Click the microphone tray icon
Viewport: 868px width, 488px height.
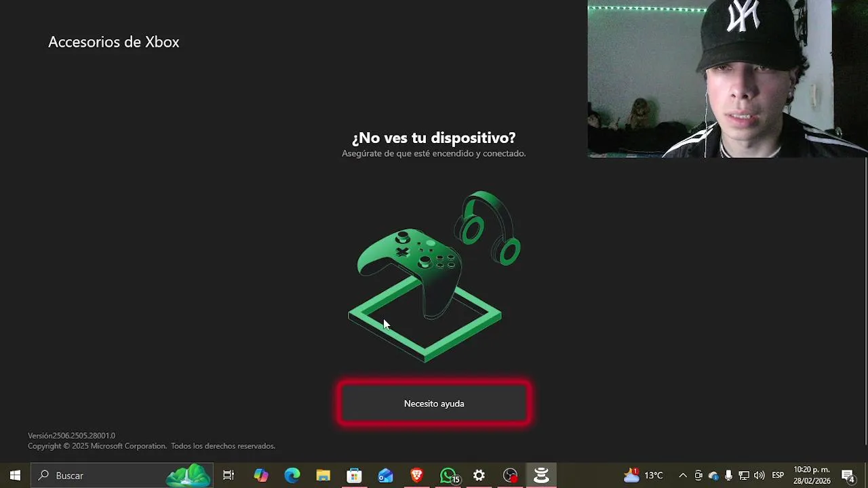pos(728,475)
